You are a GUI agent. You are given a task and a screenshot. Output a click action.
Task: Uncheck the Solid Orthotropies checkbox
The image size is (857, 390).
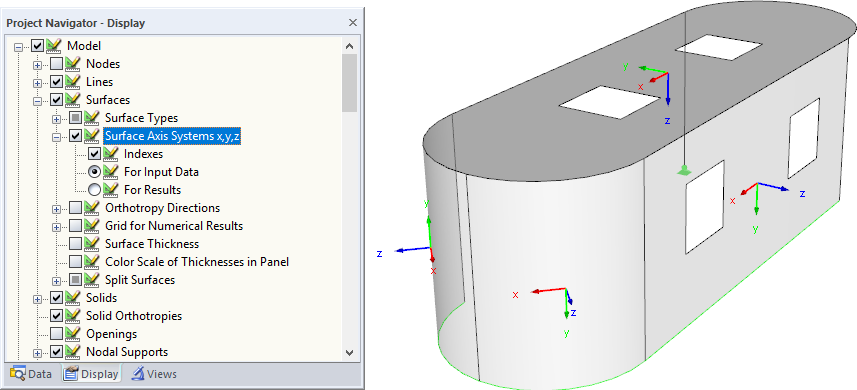56,316
